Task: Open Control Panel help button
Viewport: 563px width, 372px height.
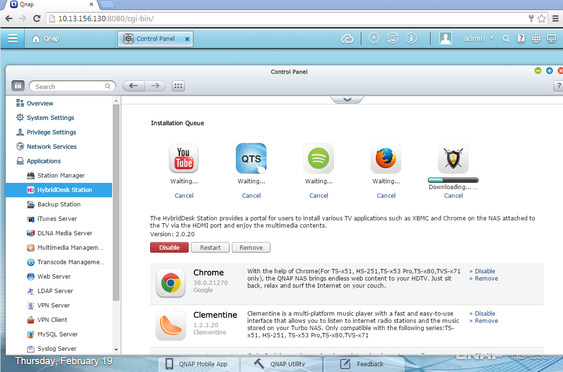Action: point(558,86)
